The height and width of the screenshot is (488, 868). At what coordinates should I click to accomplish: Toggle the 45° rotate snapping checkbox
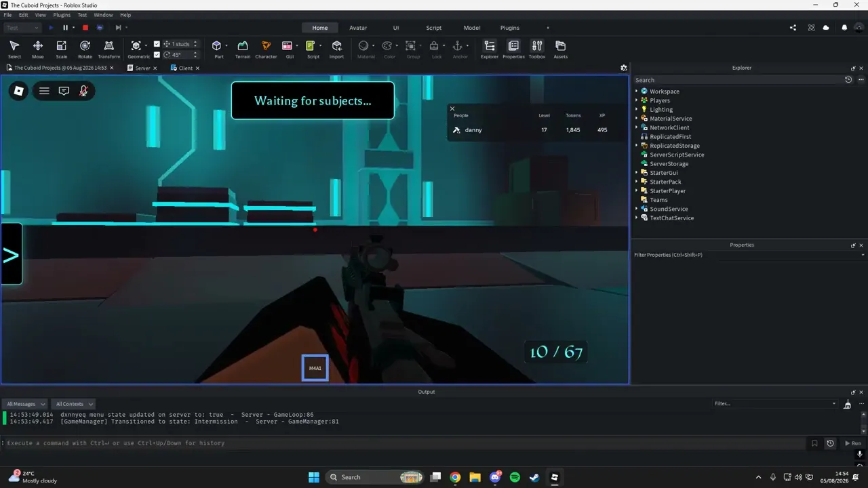point(157,55)
